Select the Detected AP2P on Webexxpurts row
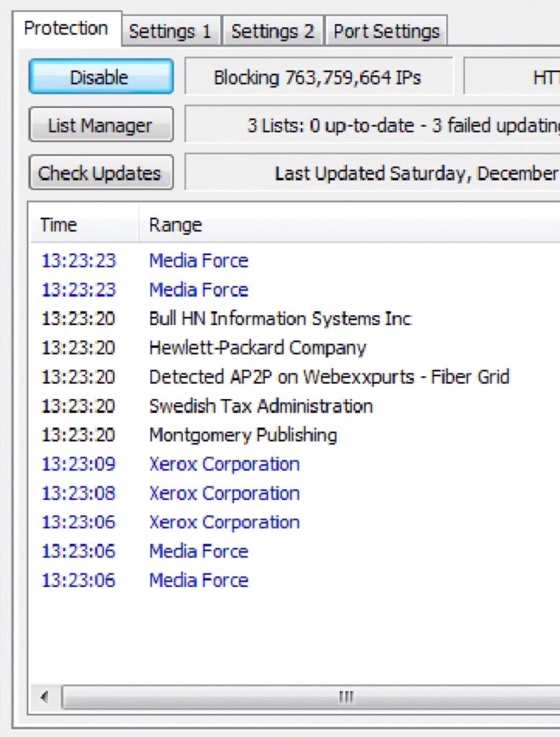560x737 pixels. (x=329, y=377)
